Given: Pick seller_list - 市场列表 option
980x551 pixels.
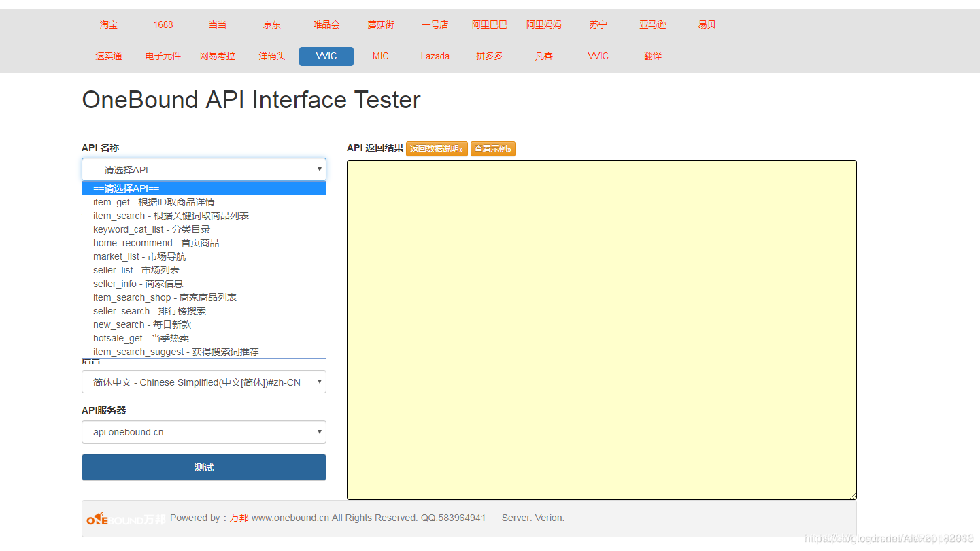Looking at the screenshot, I should pos(204,270).
